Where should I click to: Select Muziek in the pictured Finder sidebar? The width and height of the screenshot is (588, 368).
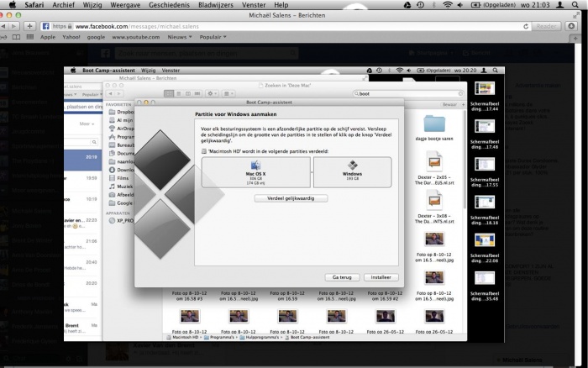(121, 187)
